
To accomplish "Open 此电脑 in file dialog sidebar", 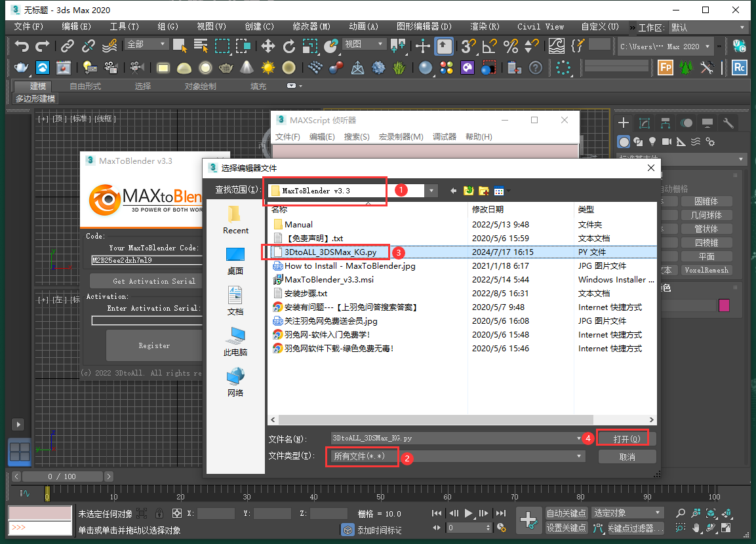I will pyautogui.click(x=235, y=342).
